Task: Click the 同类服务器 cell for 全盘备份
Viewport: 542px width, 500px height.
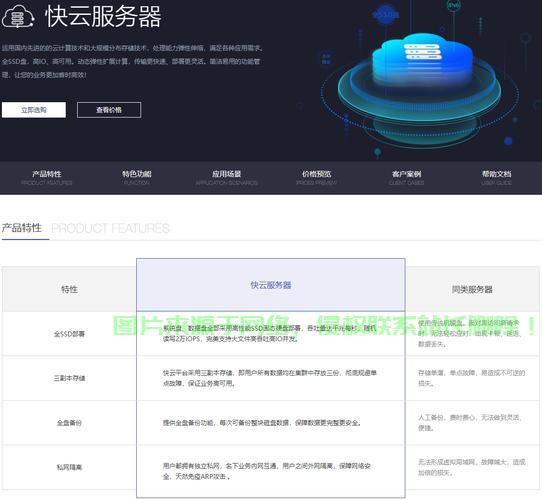Action: pyautogui.click(x=469, y=423)
